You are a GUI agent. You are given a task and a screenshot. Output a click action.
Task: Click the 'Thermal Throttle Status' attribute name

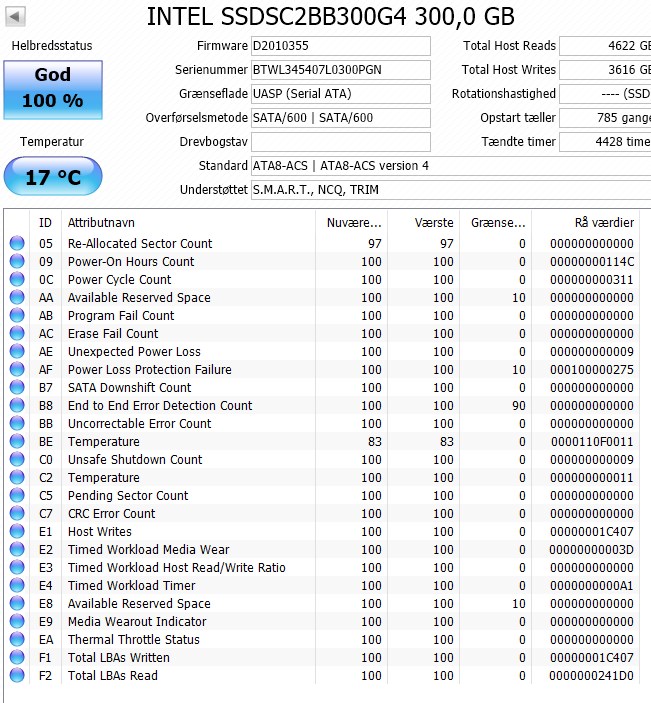point(134,639)
